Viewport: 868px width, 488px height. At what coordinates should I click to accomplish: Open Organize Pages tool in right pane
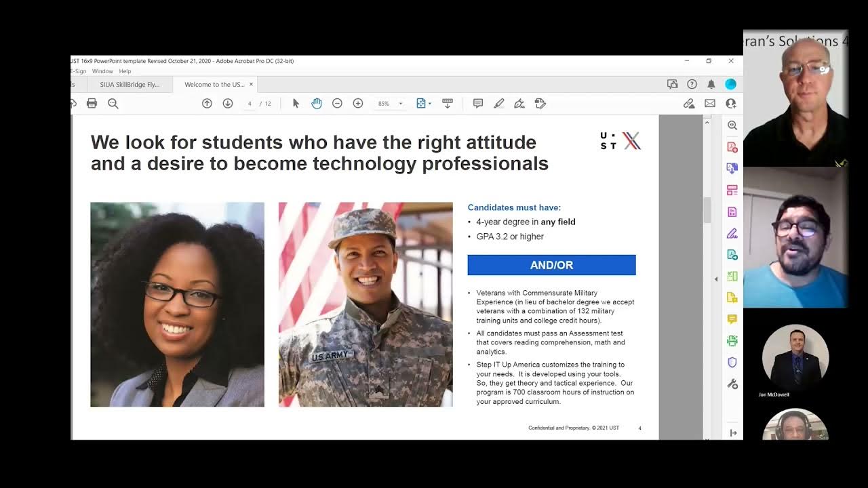[732, 190]
